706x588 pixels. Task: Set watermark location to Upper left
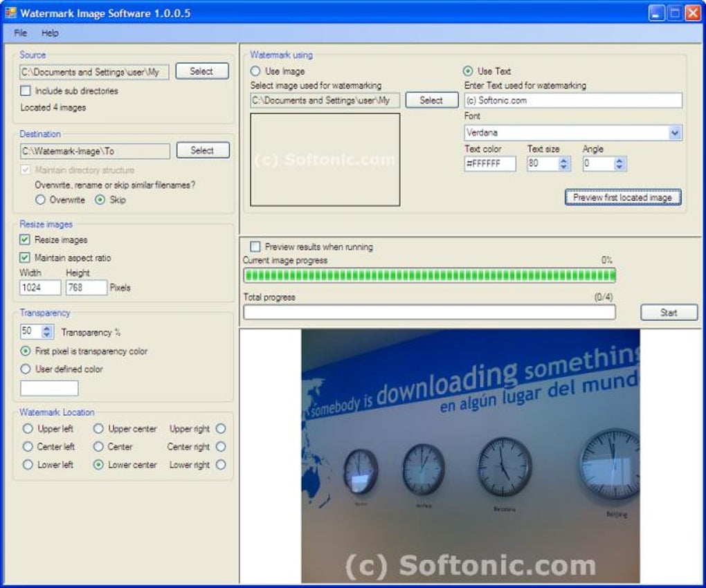point(28,429)
